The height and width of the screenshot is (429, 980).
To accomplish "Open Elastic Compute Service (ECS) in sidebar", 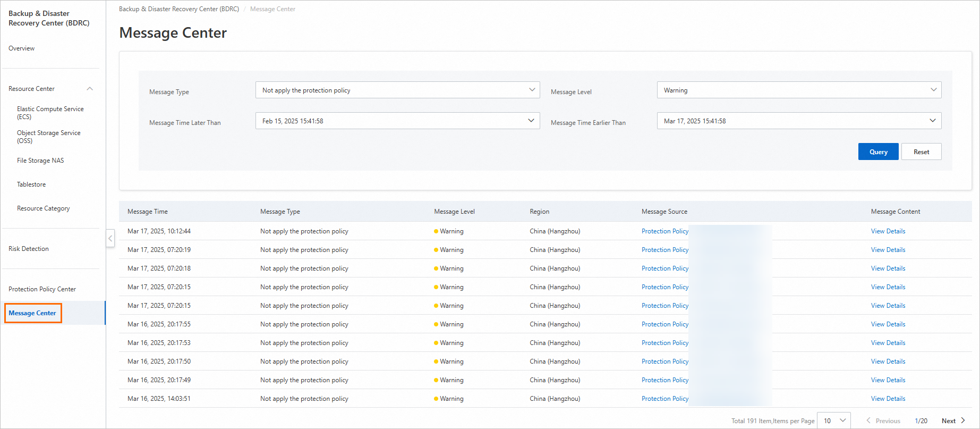I will click(x=50, y=113).
